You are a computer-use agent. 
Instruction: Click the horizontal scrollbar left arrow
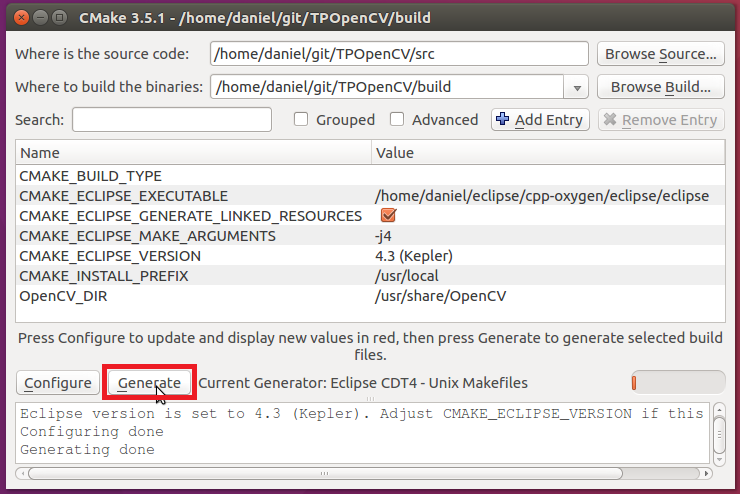pyautogui.click(x=22, y=473)
